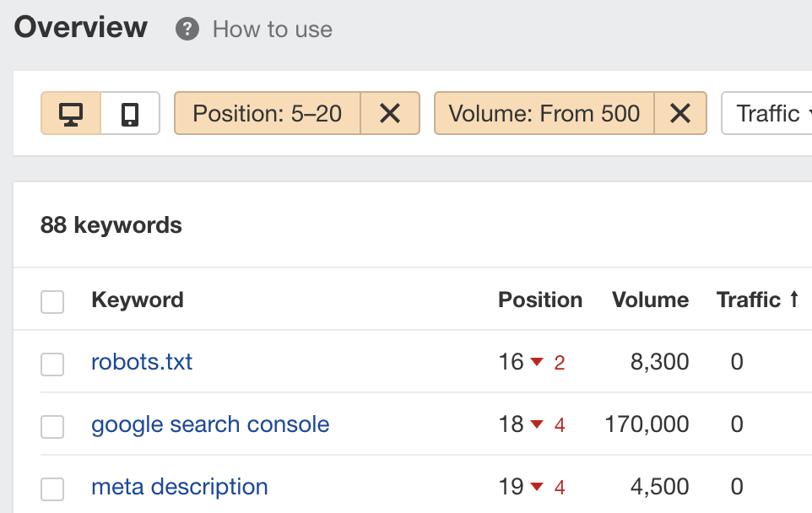
Task: Open the robots.txt keyword link
Action: (x=142, y=362)
